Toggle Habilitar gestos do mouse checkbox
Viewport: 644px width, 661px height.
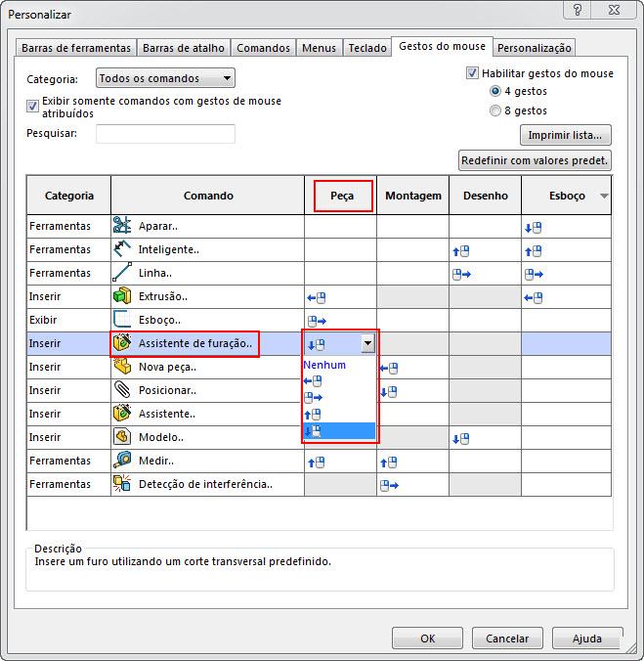pyautogui.click(x=472, y=73)
